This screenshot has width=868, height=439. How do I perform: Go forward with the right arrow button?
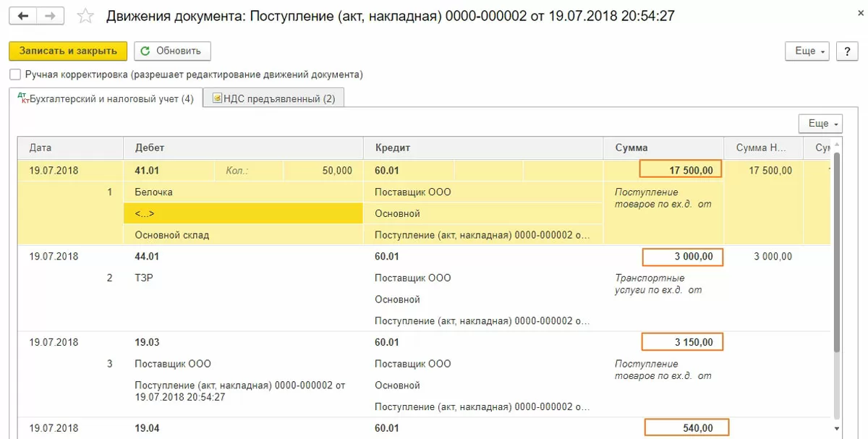point(50,15)
